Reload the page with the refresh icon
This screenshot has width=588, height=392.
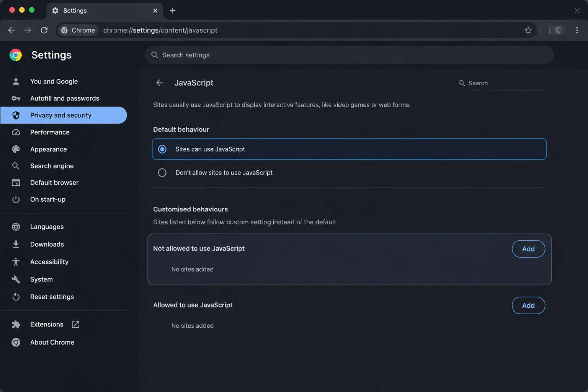(44, 30)
